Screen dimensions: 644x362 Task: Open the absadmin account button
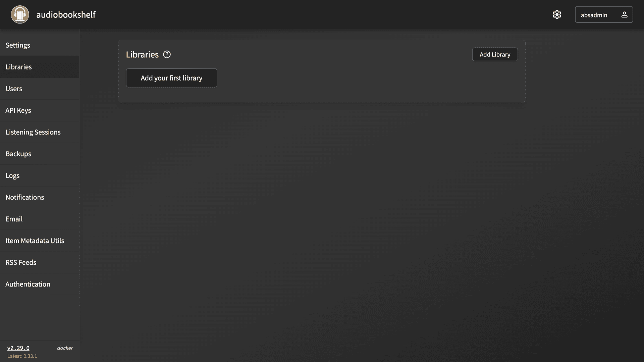[604, 15]
